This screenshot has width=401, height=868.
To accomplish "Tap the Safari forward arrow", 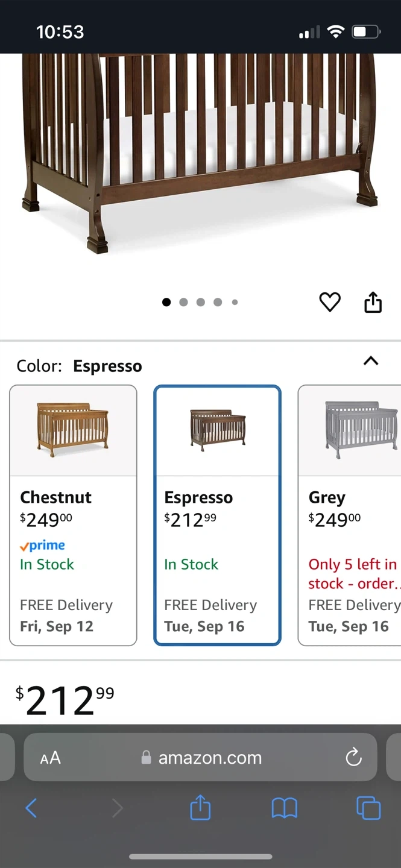I will tap(117, 808).
